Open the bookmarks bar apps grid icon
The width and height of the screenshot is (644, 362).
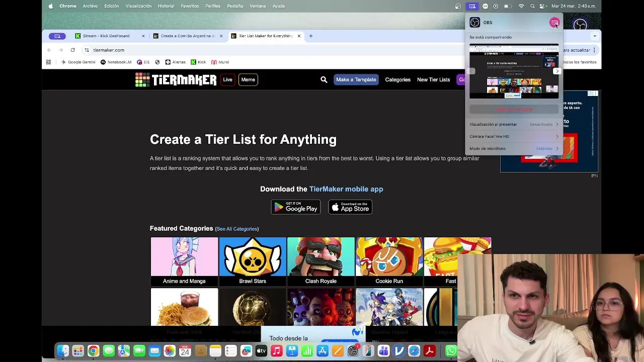pos(48,62)
